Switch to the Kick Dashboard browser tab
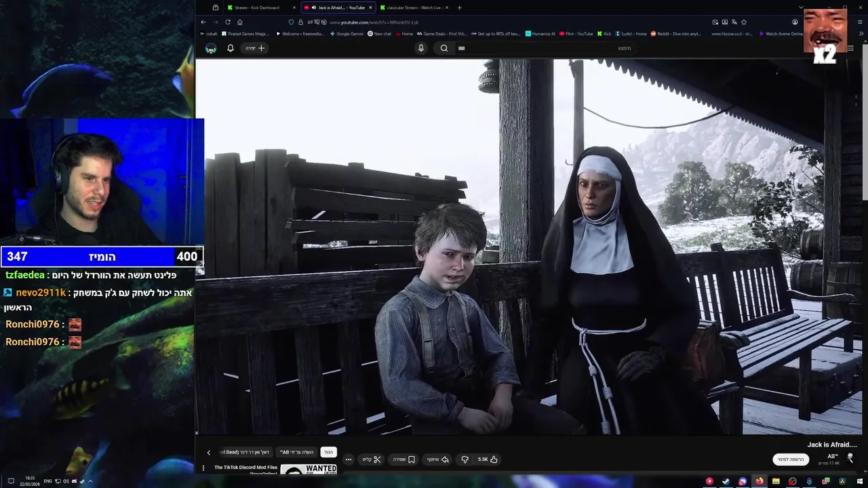This screenshot has height=488, width=868. [261, 7]
